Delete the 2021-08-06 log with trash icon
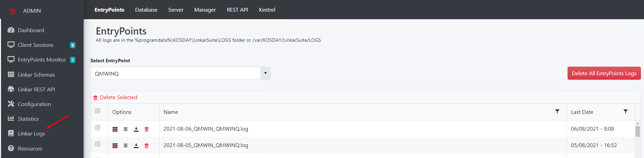The image size is (644, 158). pos(147,129)
